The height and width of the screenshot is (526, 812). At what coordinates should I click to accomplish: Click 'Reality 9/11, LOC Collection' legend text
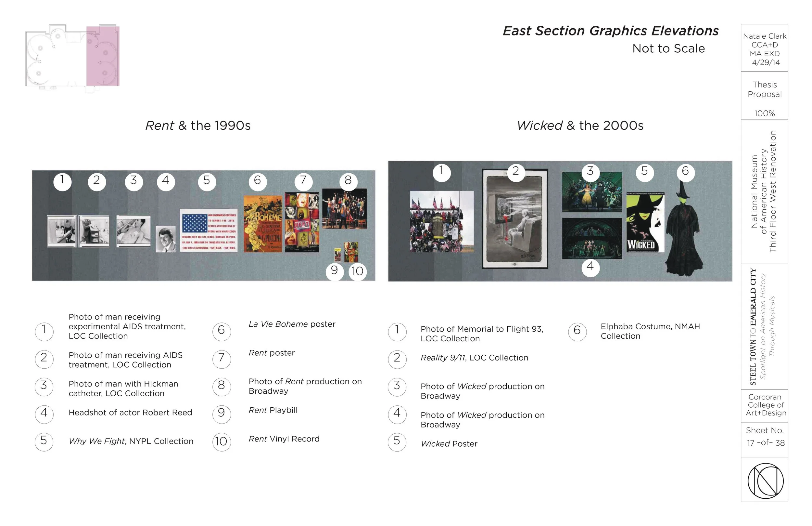(475, 358)
